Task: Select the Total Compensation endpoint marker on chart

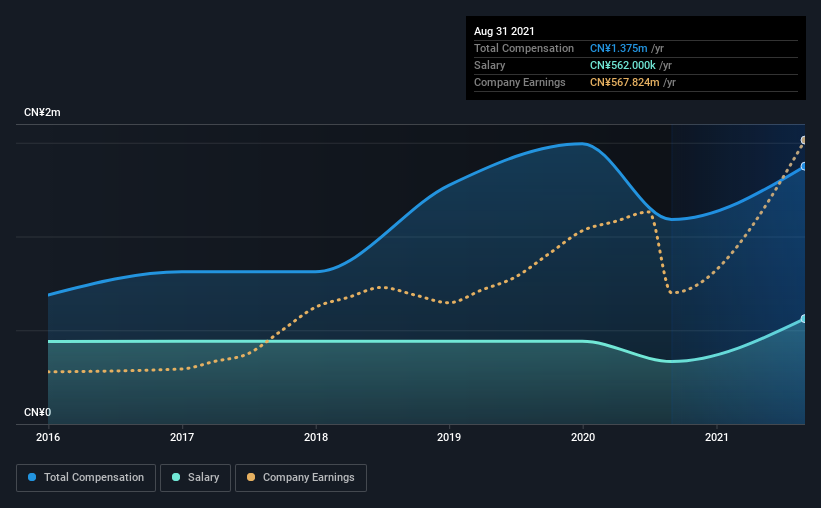Action: [804, 167]
